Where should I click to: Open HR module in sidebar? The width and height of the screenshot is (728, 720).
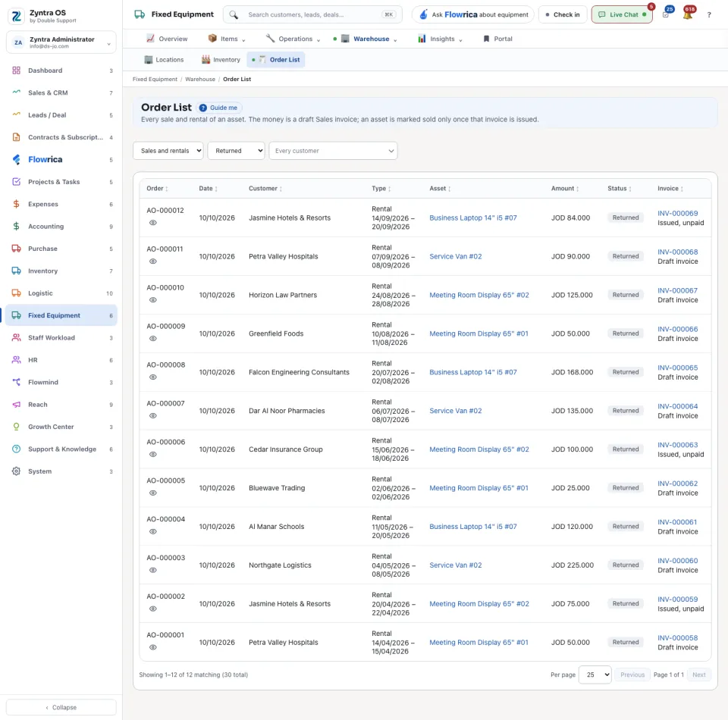click(x=61, y=360)
